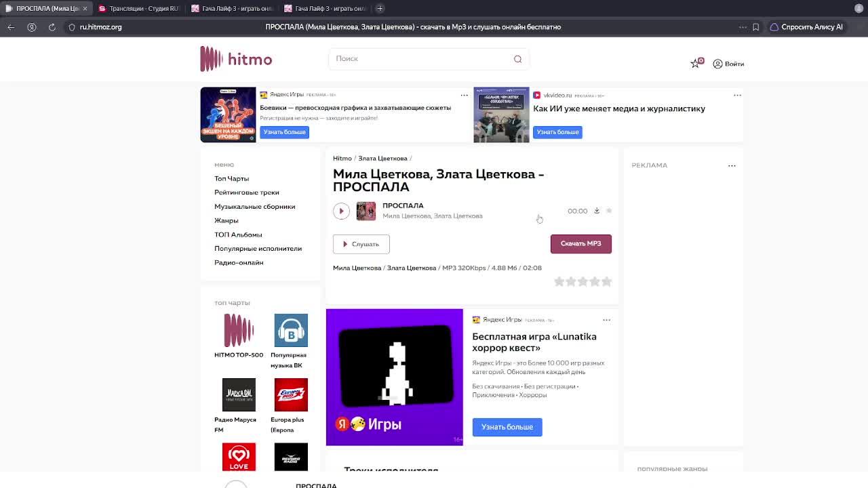Play the ПРОСПАЛА track with the round play button
The image size is (868, 488).
pos(341,211)
